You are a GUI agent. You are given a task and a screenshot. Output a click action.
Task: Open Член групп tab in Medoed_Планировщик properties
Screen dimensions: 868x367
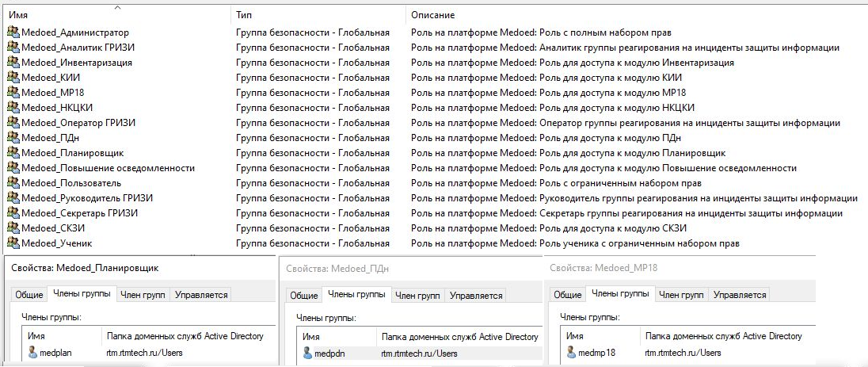point(143,295)
